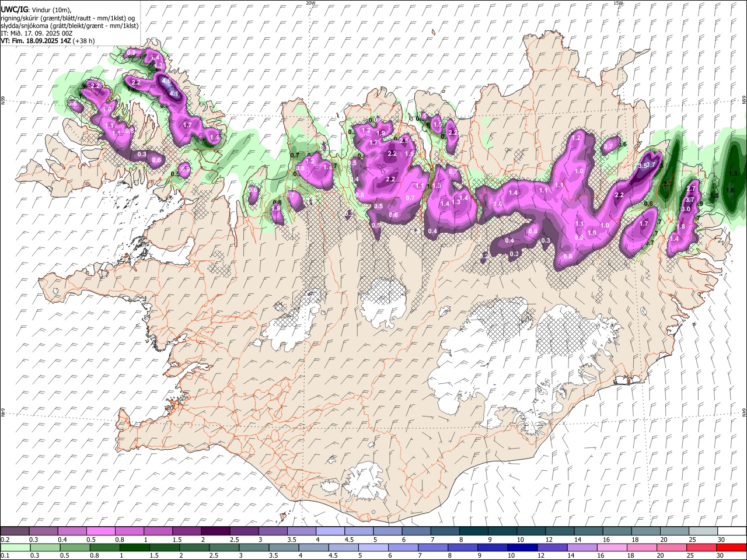Image resolution: width=747 pixels, height=560 pixels.
Task: Click the 0.1 label in lower legend row
Action: (5, 555)
